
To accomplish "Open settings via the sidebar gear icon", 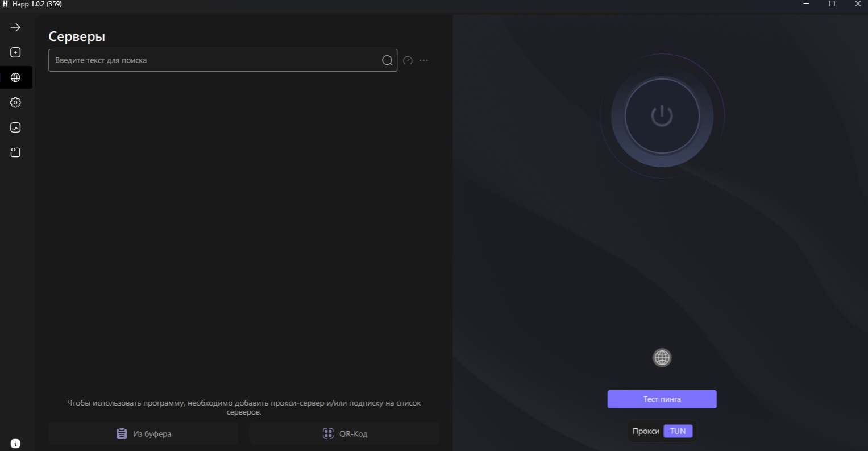I will [x=15, y=102].
